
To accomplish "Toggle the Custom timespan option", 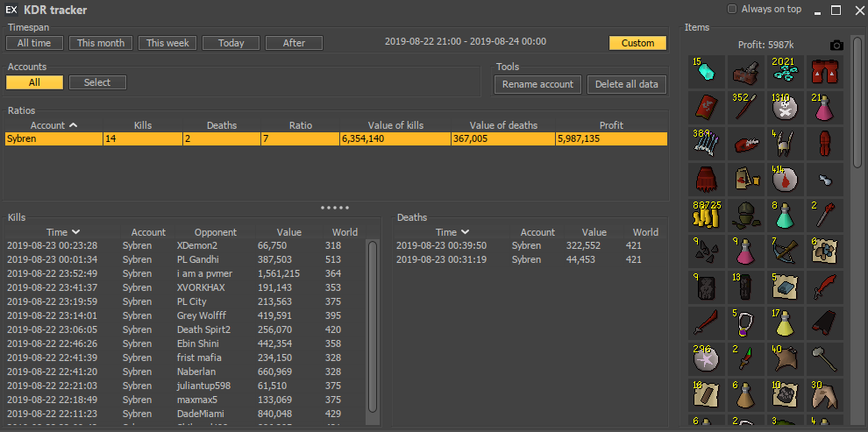I will [637, 43].
